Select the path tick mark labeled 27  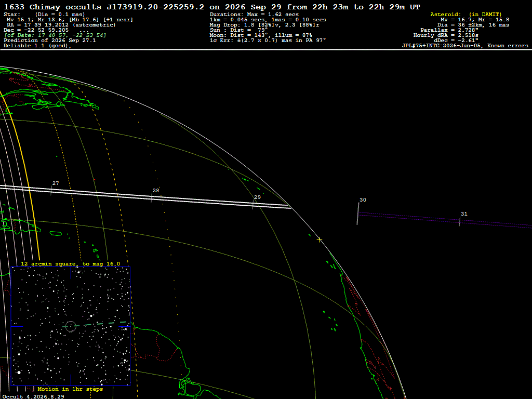[x=51, y=191]
